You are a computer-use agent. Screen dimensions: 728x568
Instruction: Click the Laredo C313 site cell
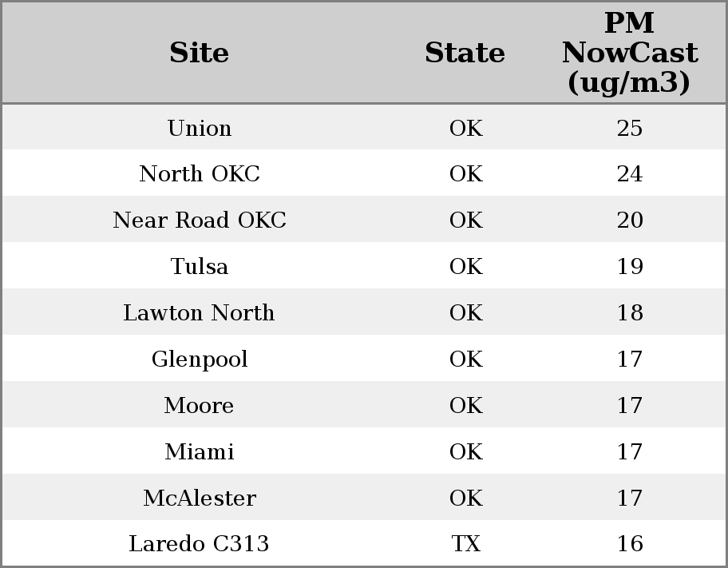point(200,544)
